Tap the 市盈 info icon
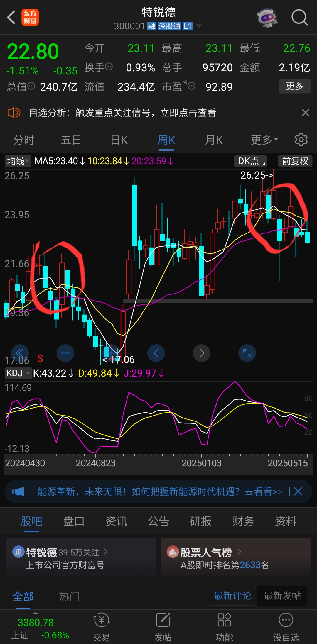The width and height of the screenshot is (317, 644). point(192,86)
